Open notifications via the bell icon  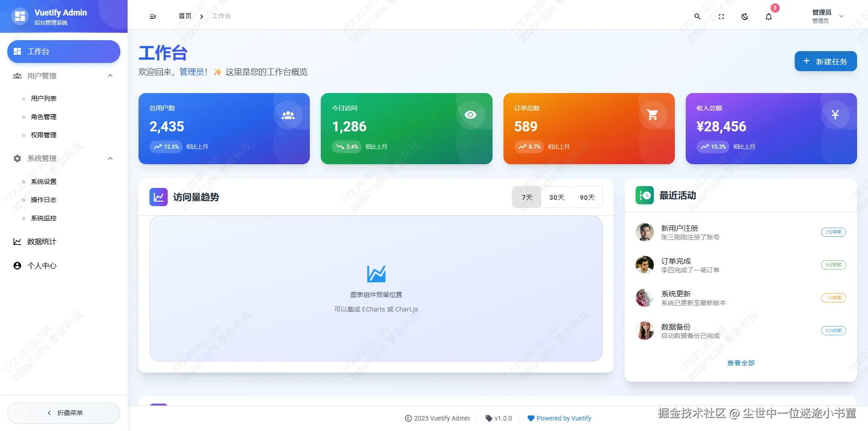[x=768, y=16]
